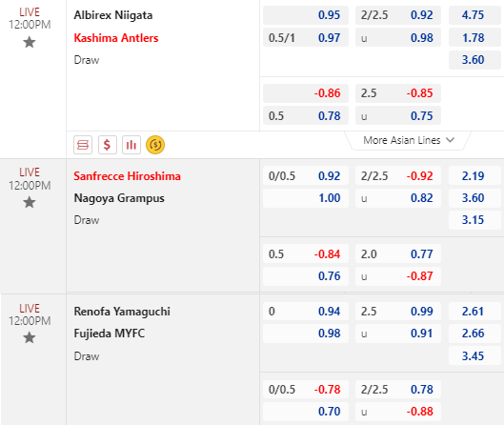
Task: Select draw odds 3.15 for Hiroshima match
Action: point(474,220)
